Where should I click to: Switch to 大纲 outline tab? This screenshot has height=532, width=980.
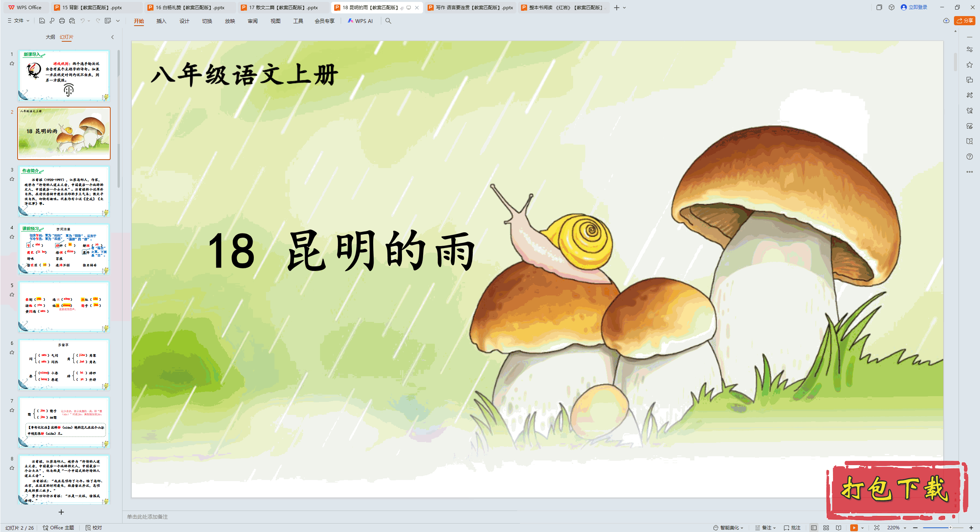50,37
